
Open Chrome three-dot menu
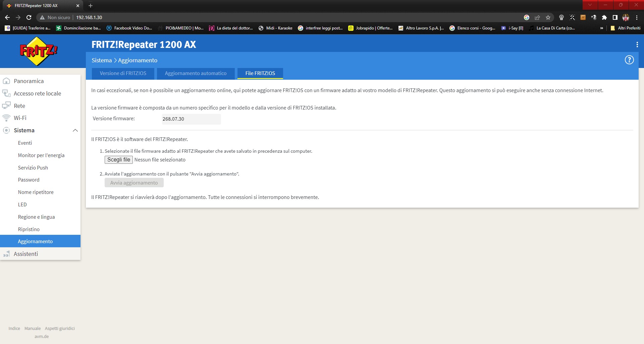tap(637, 17)
